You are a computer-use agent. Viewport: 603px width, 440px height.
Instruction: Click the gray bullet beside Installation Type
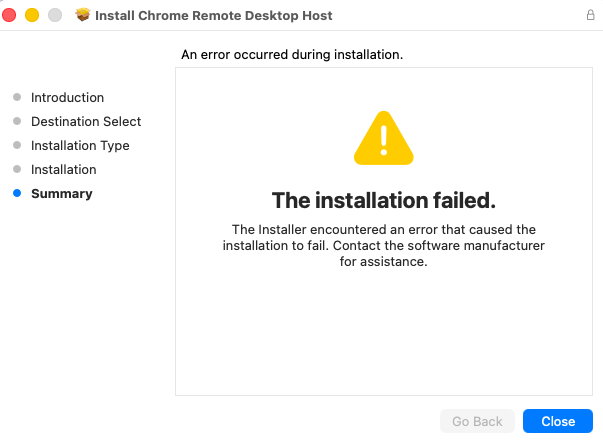pos(17,146)
